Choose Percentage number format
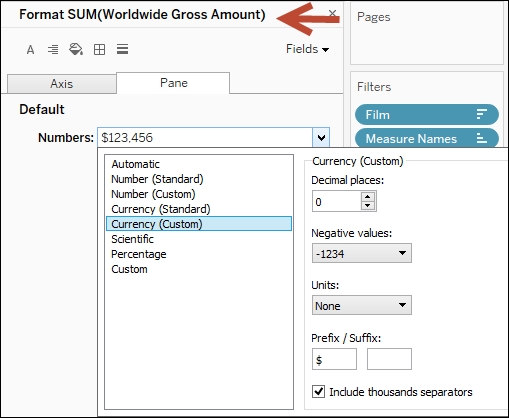 pos(139,254)
